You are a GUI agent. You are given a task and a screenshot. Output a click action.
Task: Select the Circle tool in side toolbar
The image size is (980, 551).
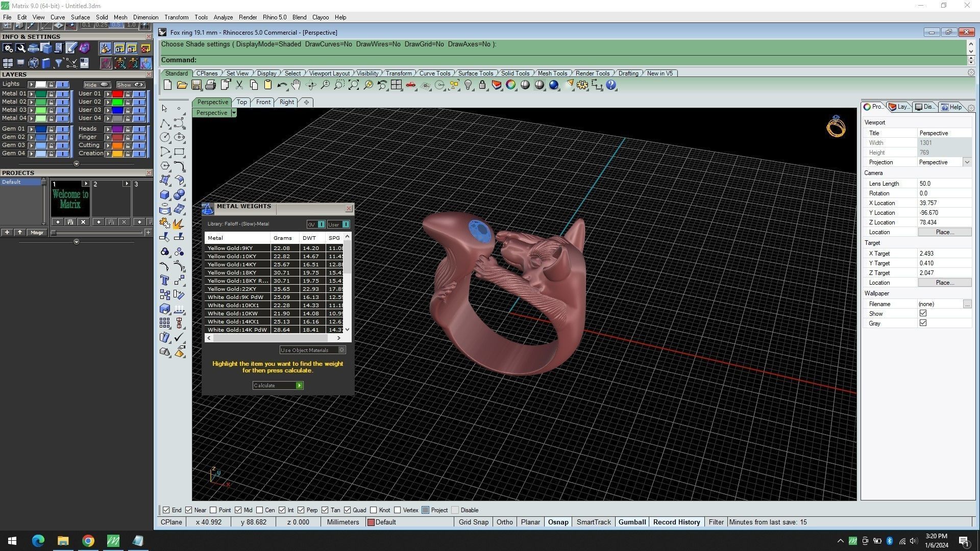[x=164, y=137]
